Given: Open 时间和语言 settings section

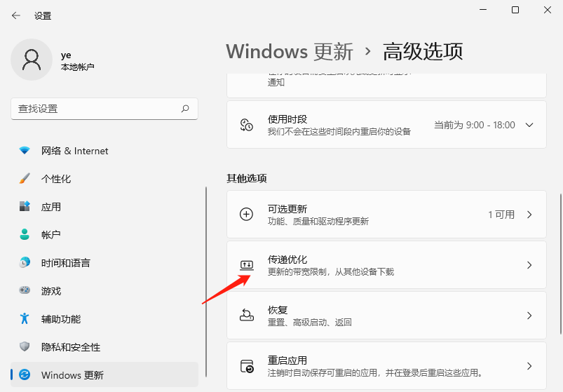Looking at the screenshot, I should [x=65, y=263].
